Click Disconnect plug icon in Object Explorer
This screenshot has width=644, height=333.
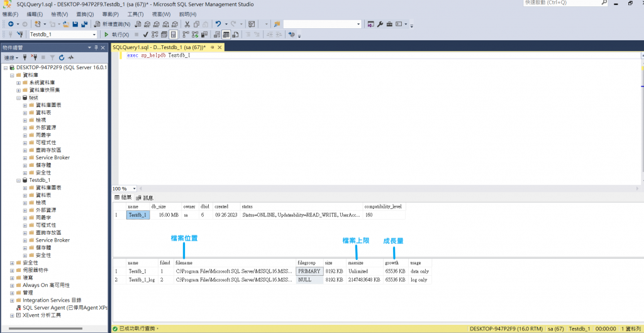point(34,57)
